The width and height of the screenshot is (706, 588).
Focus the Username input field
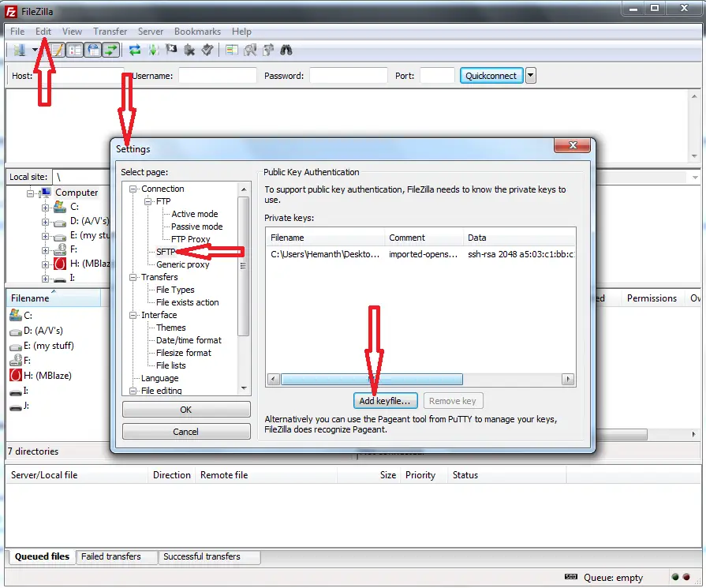click(x=218, y=76)
